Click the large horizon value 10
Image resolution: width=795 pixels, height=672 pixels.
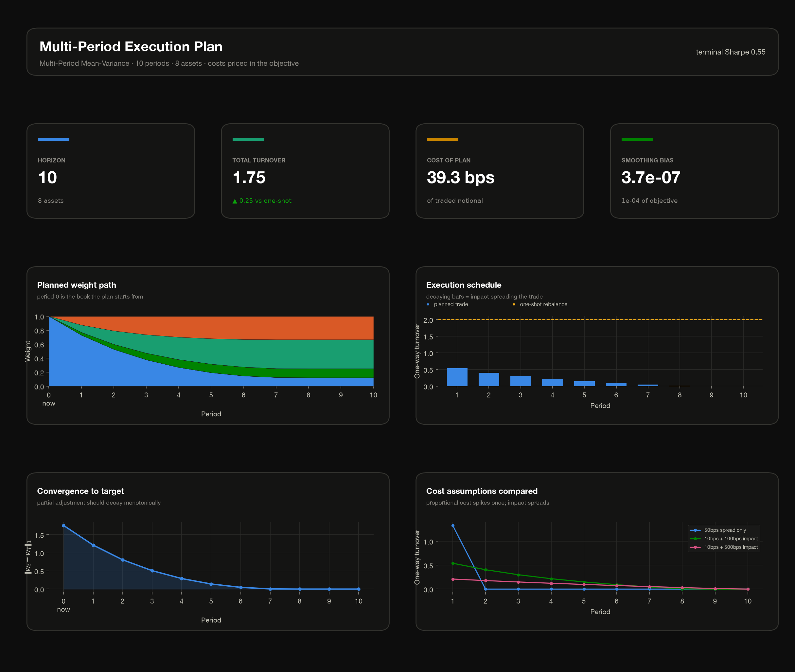coord(48,178)
